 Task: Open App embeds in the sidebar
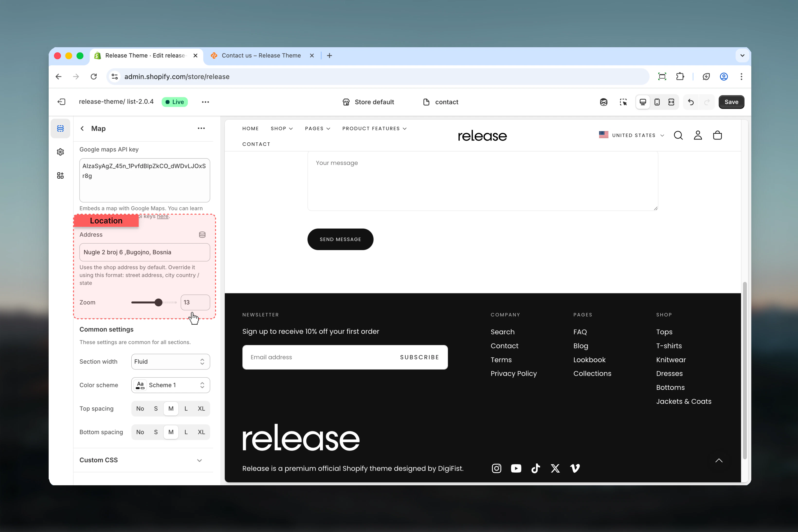click(60, 175)
